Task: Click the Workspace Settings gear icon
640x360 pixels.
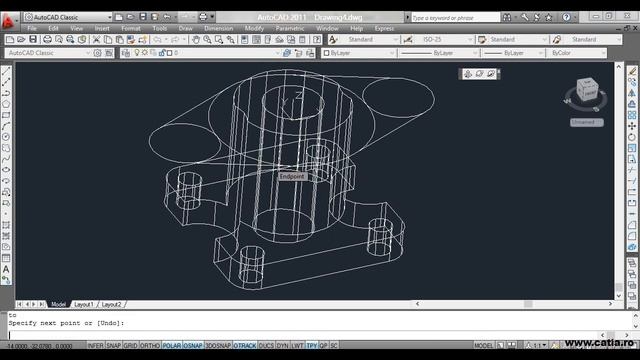Action: click(x=97, y=53)
